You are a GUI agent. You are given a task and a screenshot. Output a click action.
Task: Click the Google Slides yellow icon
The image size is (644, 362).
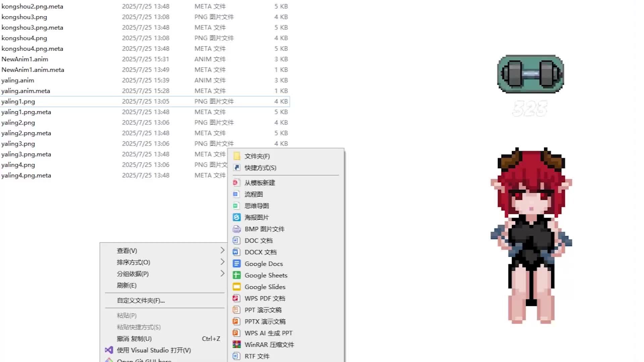(237, 287)
